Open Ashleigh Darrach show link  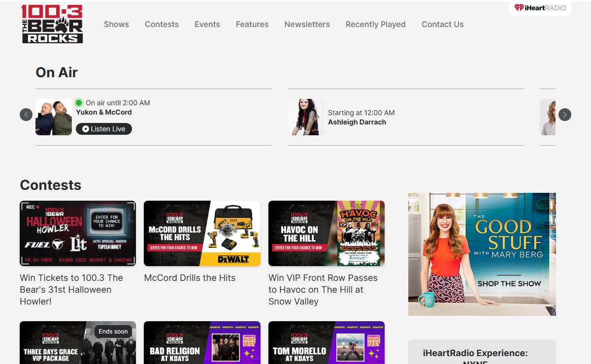(357, 122)
